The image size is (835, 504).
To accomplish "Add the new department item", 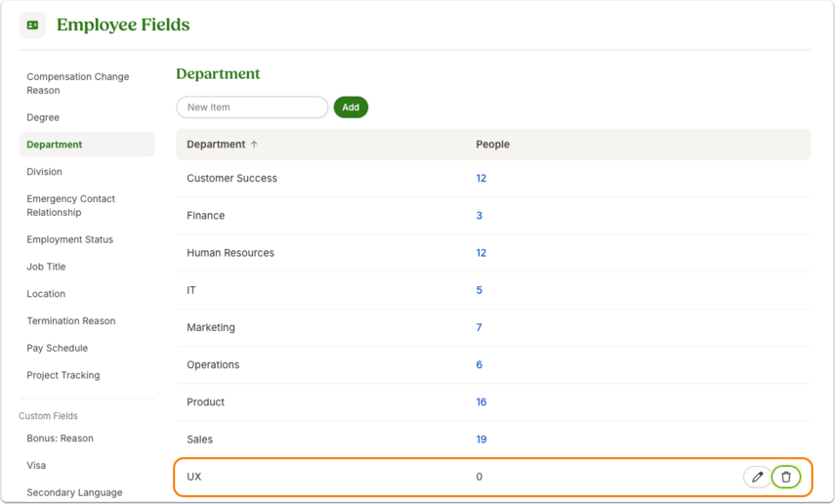I will pyautogui.click(x=351, y=107).
